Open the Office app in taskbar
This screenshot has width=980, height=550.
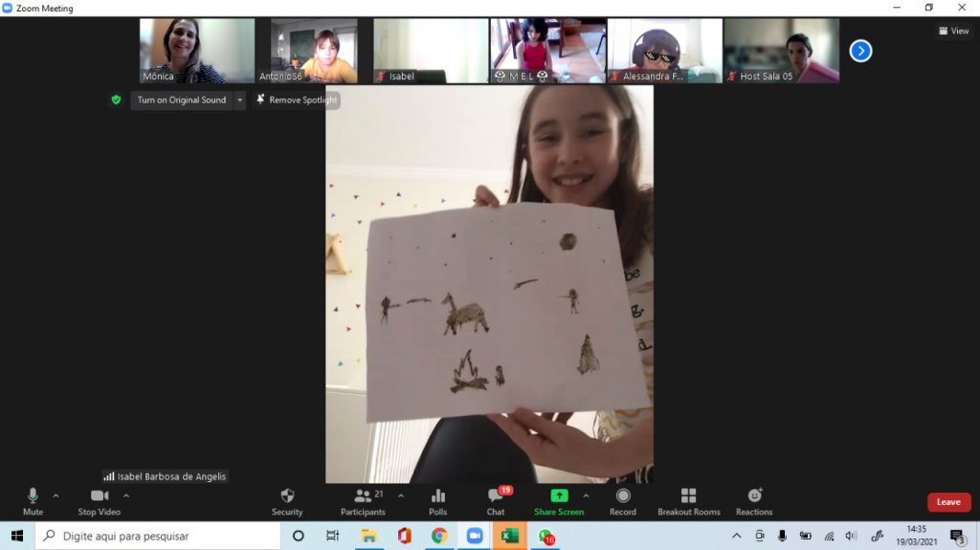[405, 537]
